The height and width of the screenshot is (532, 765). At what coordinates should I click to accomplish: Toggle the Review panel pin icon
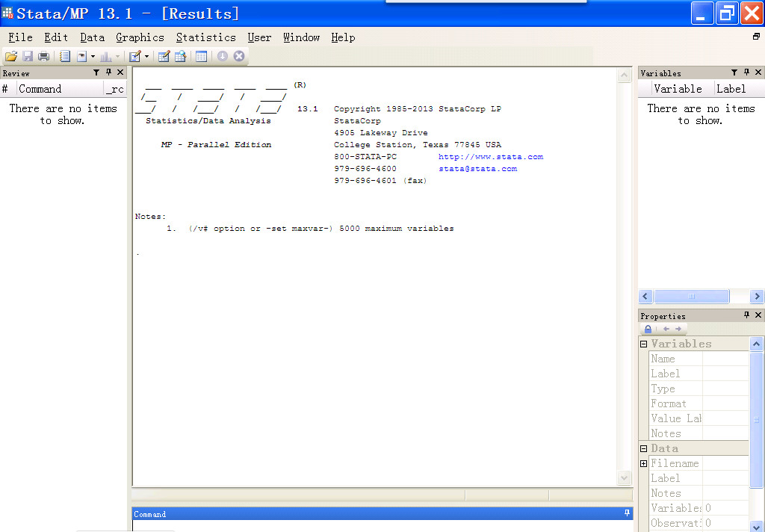(108, 72)
